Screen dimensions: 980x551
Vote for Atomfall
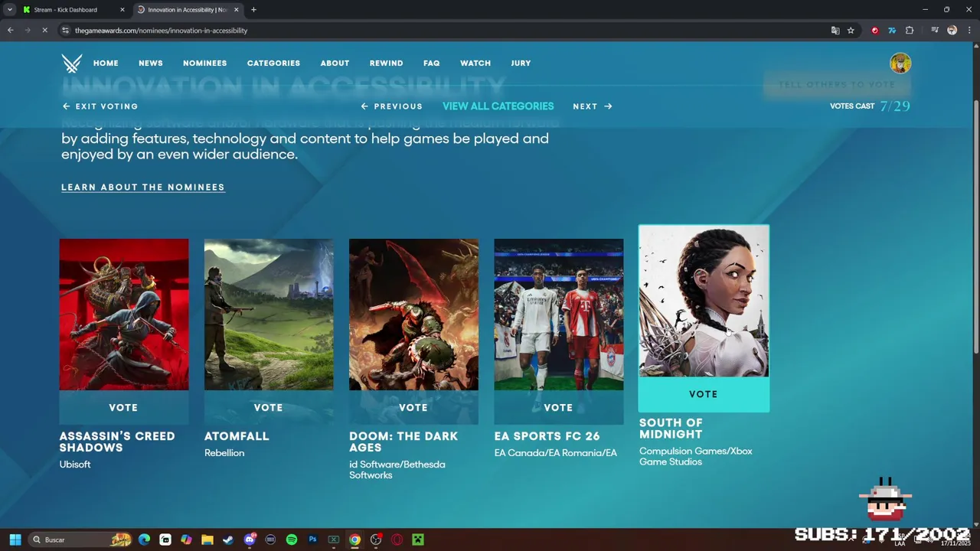click(x=269, y=408)
